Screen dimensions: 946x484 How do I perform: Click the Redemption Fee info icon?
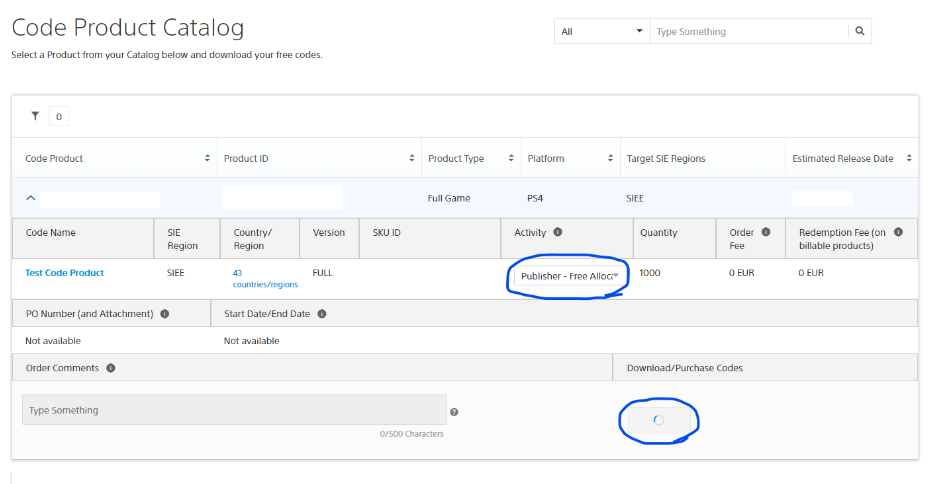tap(898, 232)
